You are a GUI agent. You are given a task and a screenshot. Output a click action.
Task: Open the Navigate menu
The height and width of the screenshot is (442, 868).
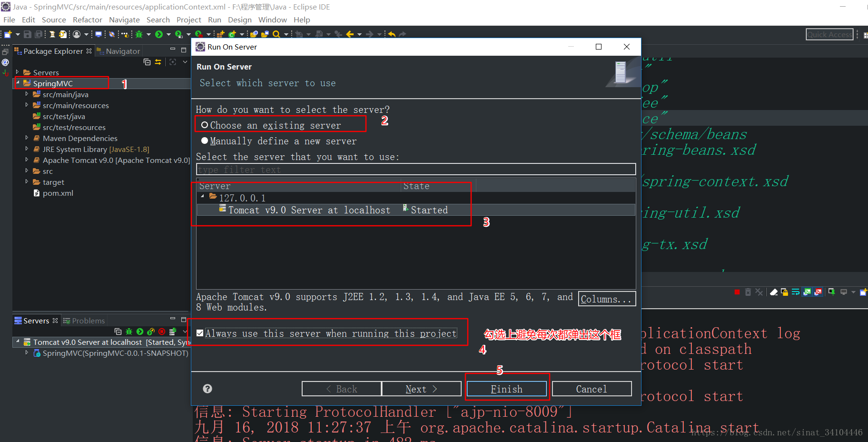tap(124, 20)
